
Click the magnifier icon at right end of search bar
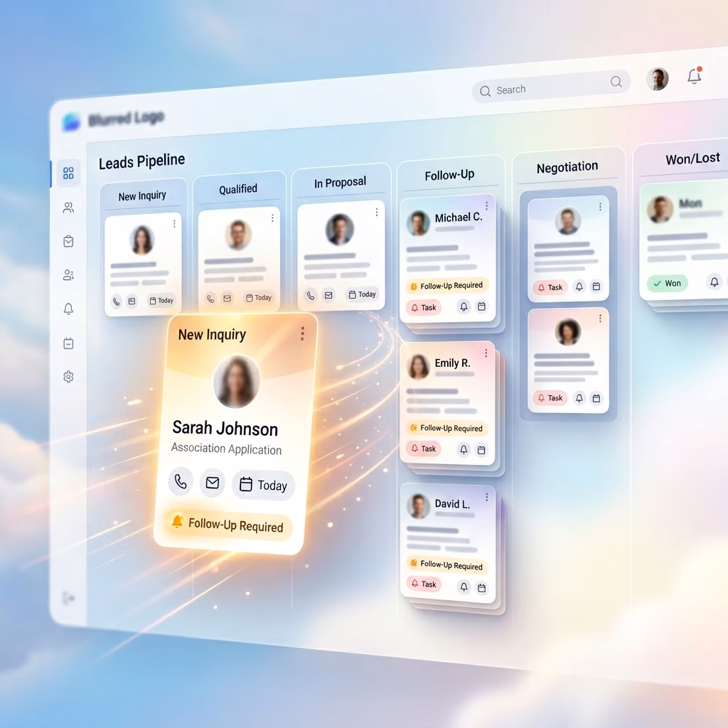coord(616,82)
